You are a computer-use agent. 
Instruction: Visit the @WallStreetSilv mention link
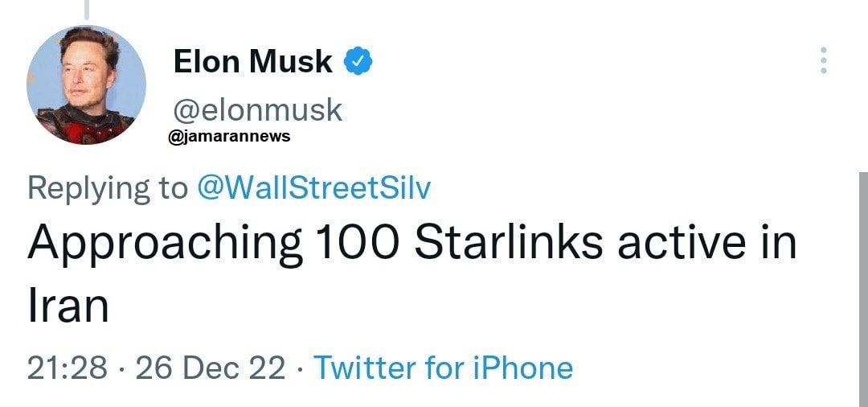313,188
